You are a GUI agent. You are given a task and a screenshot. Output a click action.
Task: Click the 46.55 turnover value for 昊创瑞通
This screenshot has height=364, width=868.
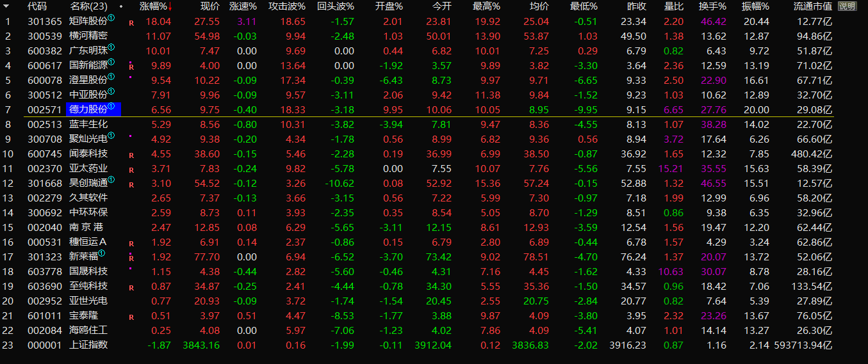(714, 183)
